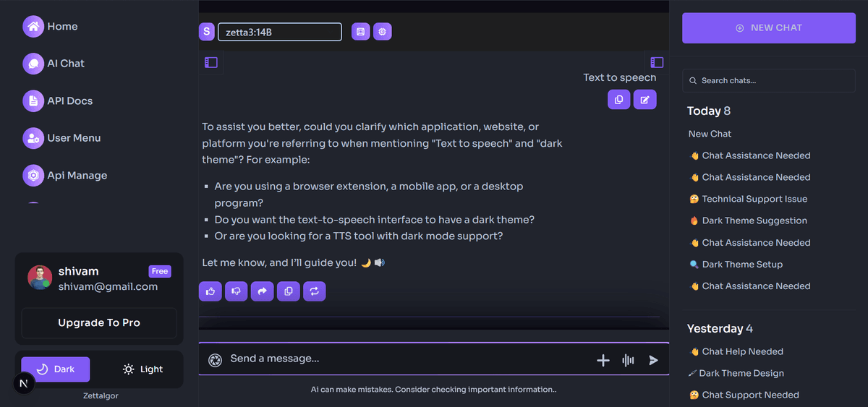Image resolution: width=868 pixels, height=407 pixels.
Task: Toggle the left sidebar panel icon
Action: (211, 63)
